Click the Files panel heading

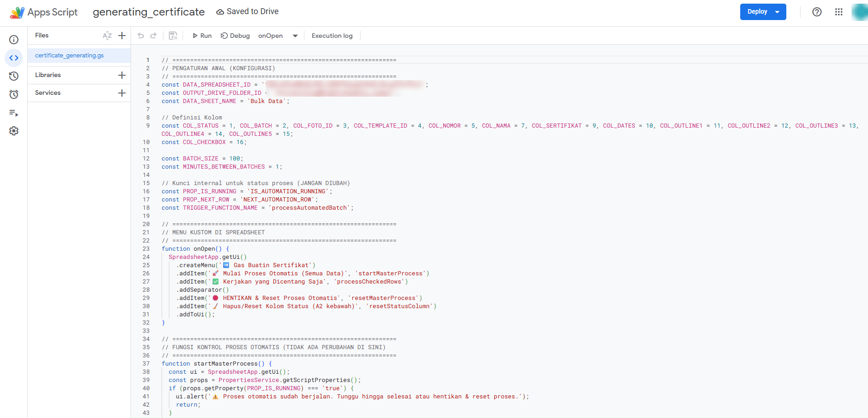pyautogui.click(x=42, y=36)
